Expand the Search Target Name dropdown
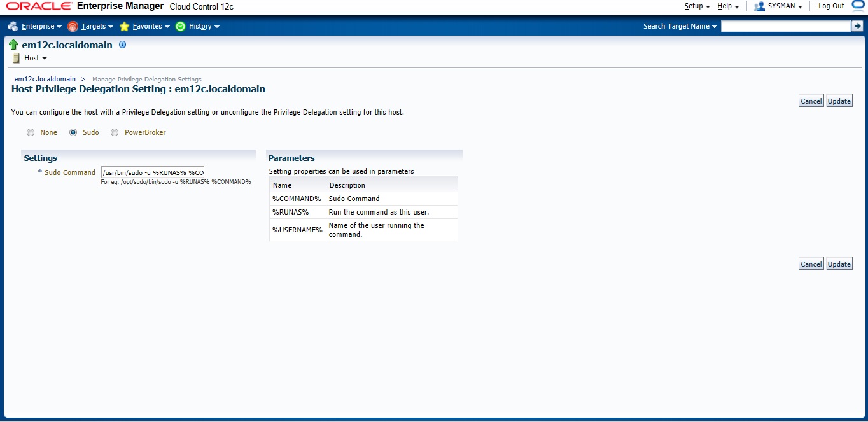 [x=680, y=26]
